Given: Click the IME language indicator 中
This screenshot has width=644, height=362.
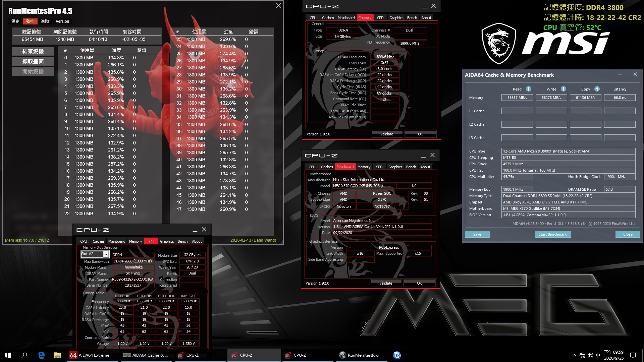Looking at the screenshot, I should point(598,355).
